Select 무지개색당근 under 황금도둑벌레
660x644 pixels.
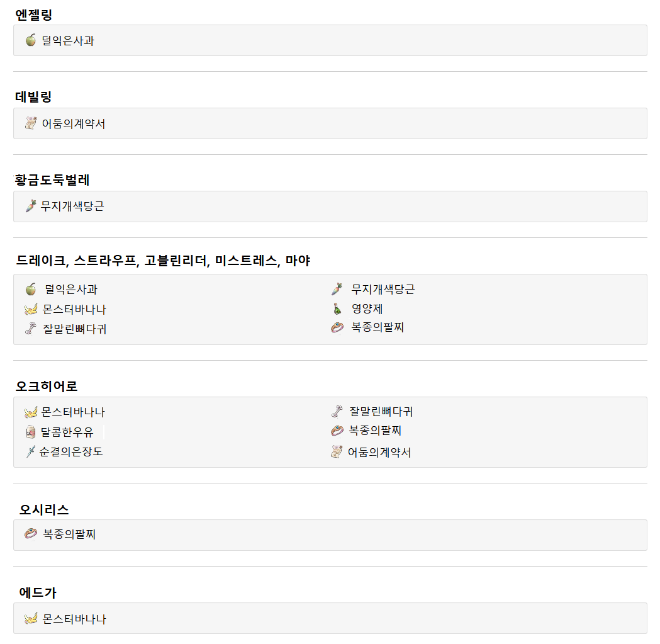(72, 206)
